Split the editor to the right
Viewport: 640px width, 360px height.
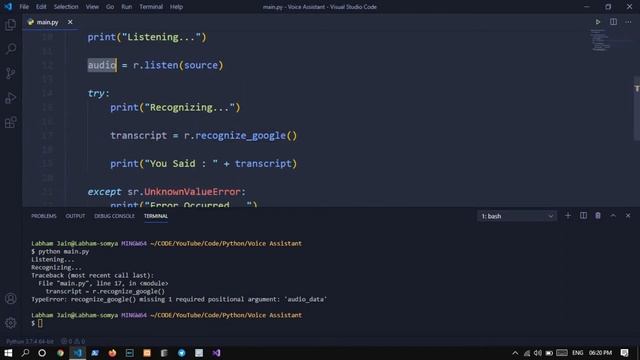coord(613,22)
